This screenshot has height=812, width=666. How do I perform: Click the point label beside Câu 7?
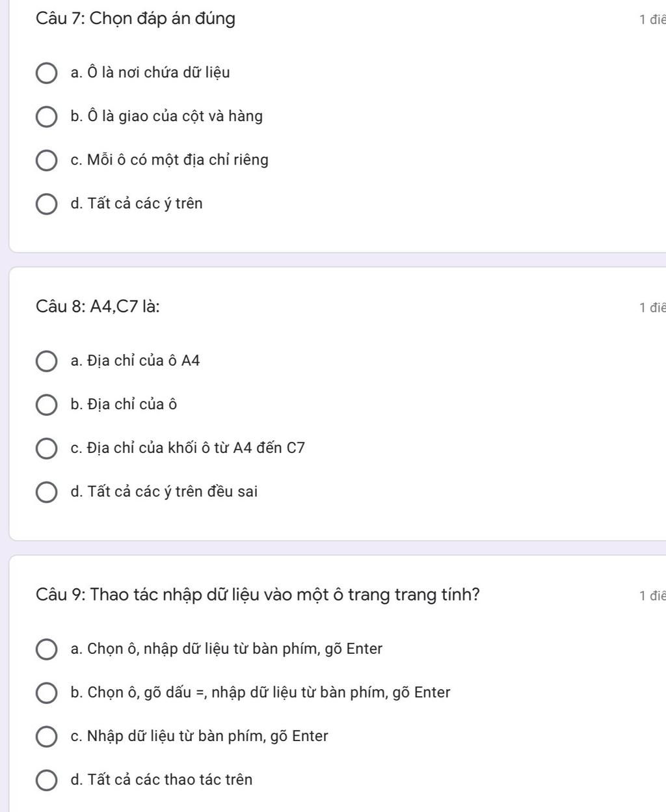click(x=652, y=20)
